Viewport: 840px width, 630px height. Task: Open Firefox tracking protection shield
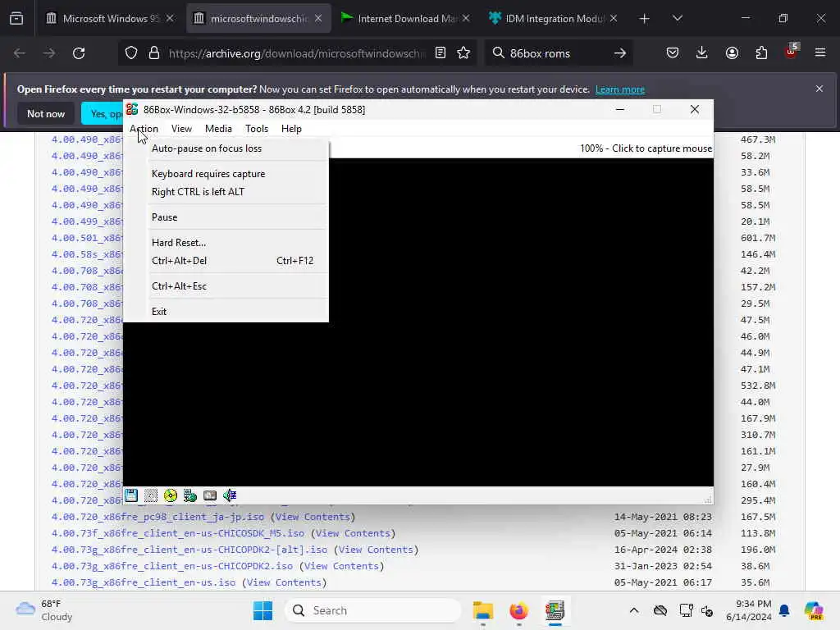[x=131, y=53]
